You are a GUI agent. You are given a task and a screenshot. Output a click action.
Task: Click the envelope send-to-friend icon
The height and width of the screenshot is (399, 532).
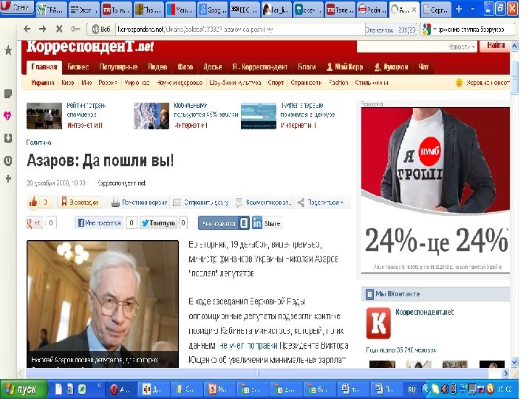click(x=177, y=202)
